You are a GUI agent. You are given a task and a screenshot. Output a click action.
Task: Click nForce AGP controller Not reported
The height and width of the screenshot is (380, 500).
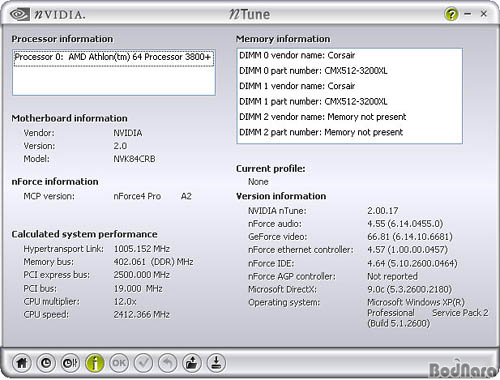[392, 276]
